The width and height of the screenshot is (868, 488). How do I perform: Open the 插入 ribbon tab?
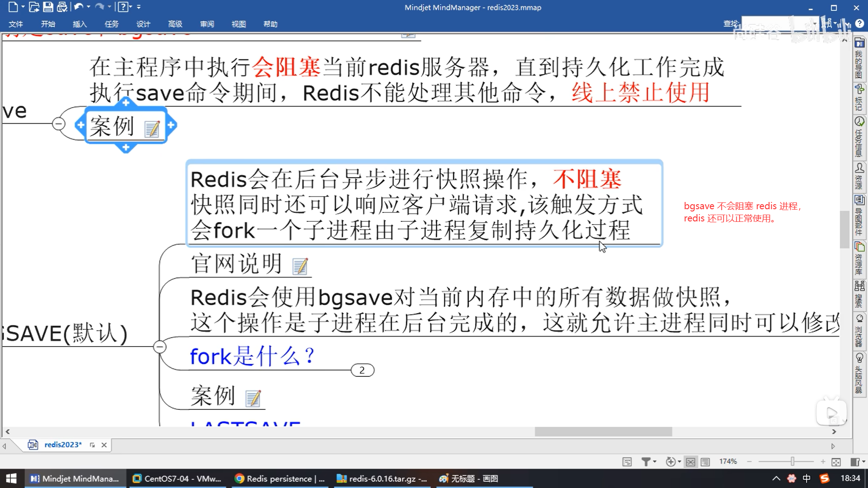[x=80, y=24]
